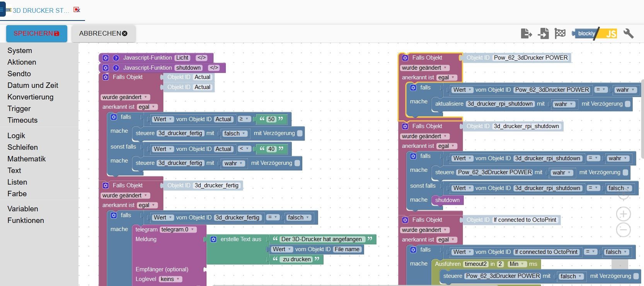Viewport: 644px width, 286px height.
Task: Click Objekt ID field File name
Action: 347,249
